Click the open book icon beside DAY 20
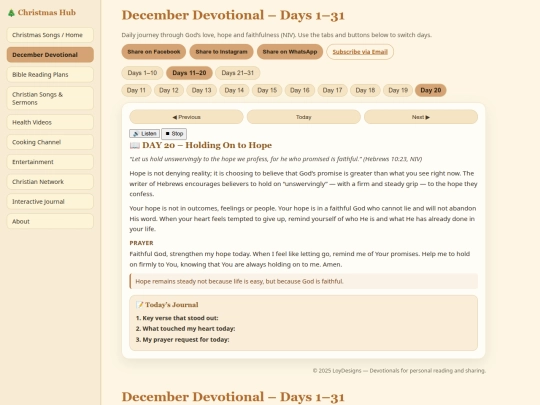Screen dimensions: 540x405 134,145
